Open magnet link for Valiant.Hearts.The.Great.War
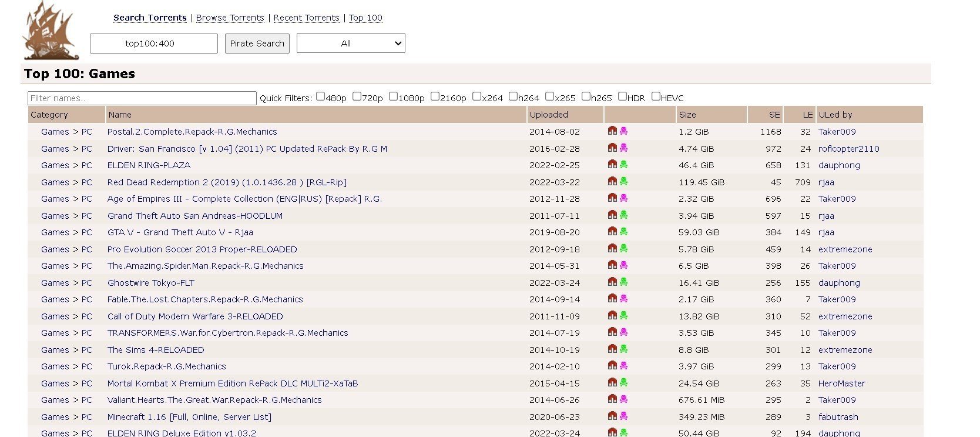980x437 pixels. [612, 399]
